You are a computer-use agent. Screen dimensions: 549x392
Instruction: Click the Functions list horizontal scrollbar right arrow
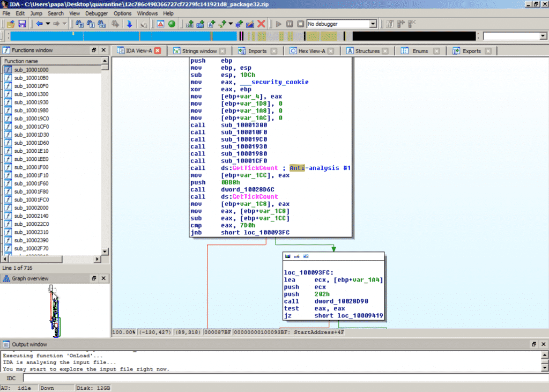point(97,259)
